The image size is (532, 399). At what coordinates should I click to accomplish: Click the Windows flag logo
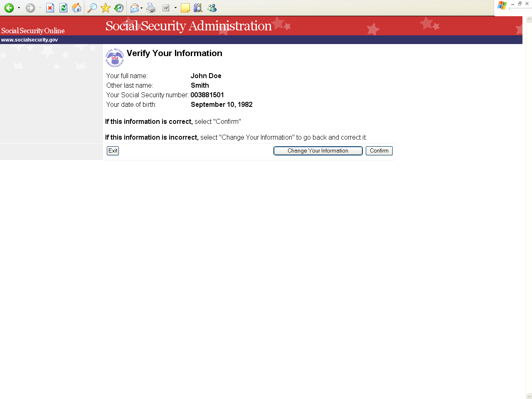tap(502, 5)
